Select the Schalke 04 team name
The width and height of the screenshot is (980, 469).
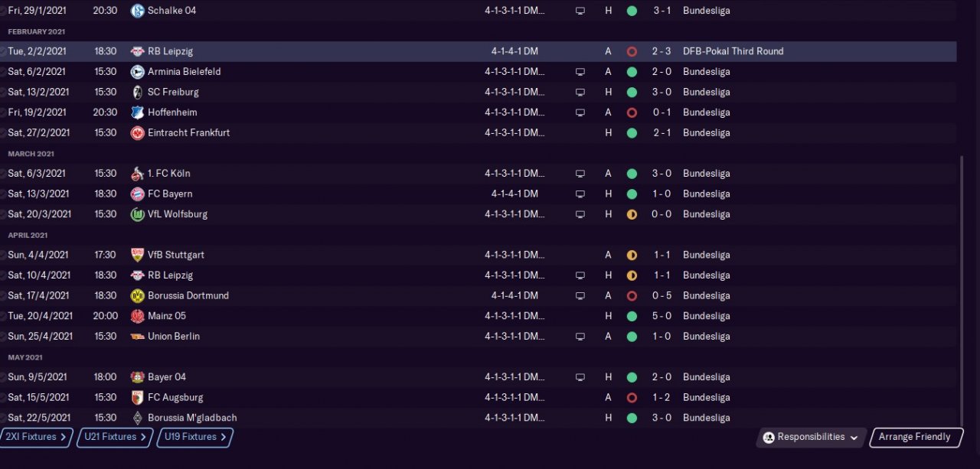point(171,11)
